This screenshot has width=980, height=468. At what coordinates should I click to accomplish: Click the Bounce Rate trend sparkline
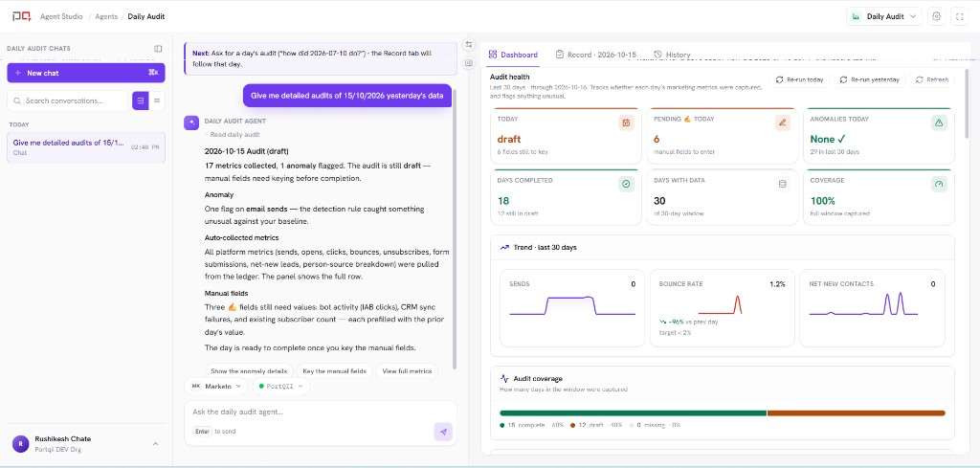(720, 305)
